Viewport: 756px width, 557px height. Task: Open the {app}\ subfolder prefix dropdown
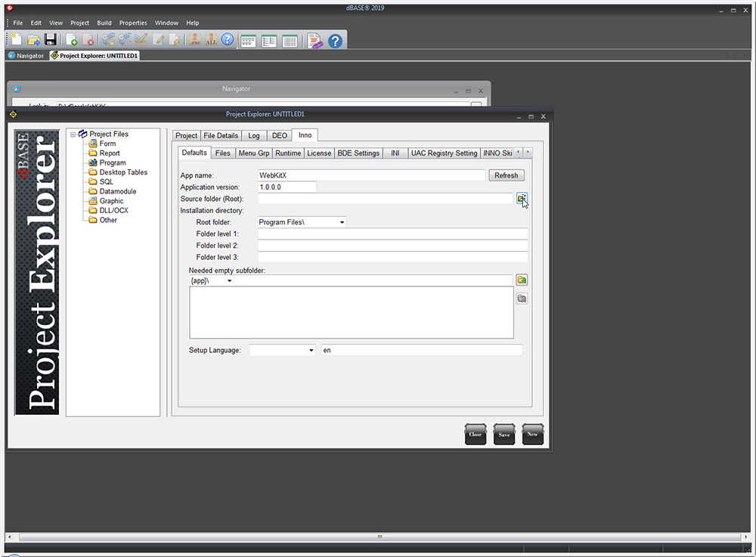(230, 280)
